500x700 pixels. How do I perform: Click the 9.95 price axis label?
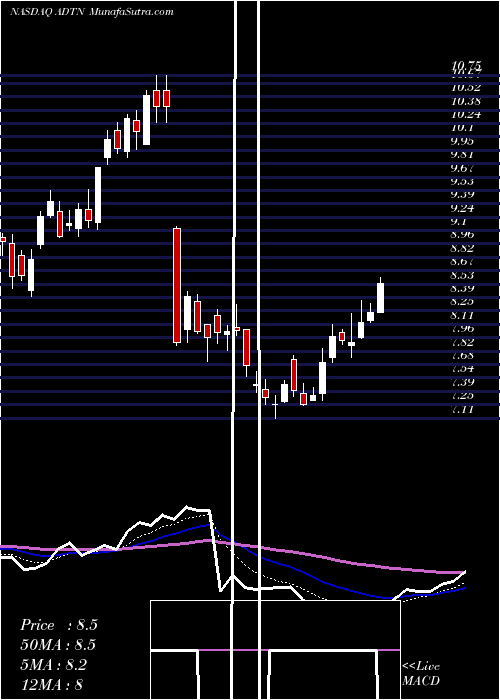(x=463, y=141)
